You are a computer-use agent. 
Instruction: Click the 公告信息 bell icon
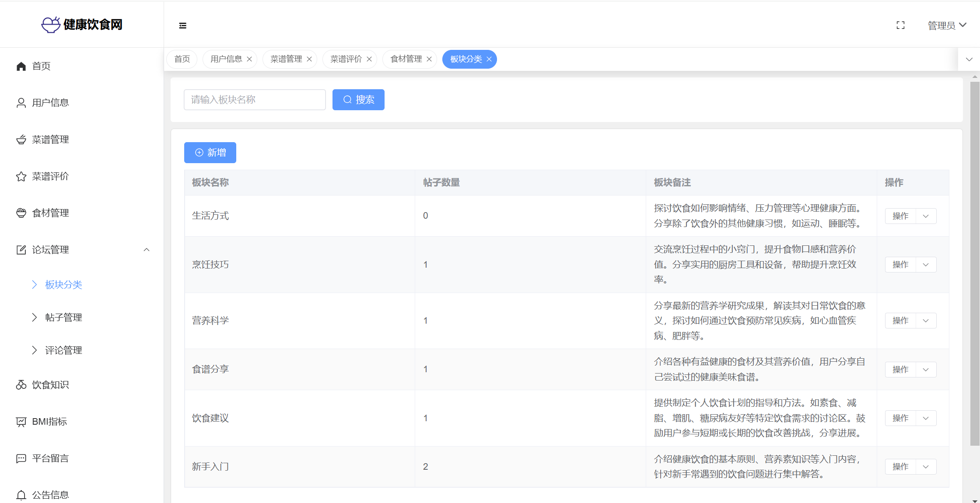(21, 495)
